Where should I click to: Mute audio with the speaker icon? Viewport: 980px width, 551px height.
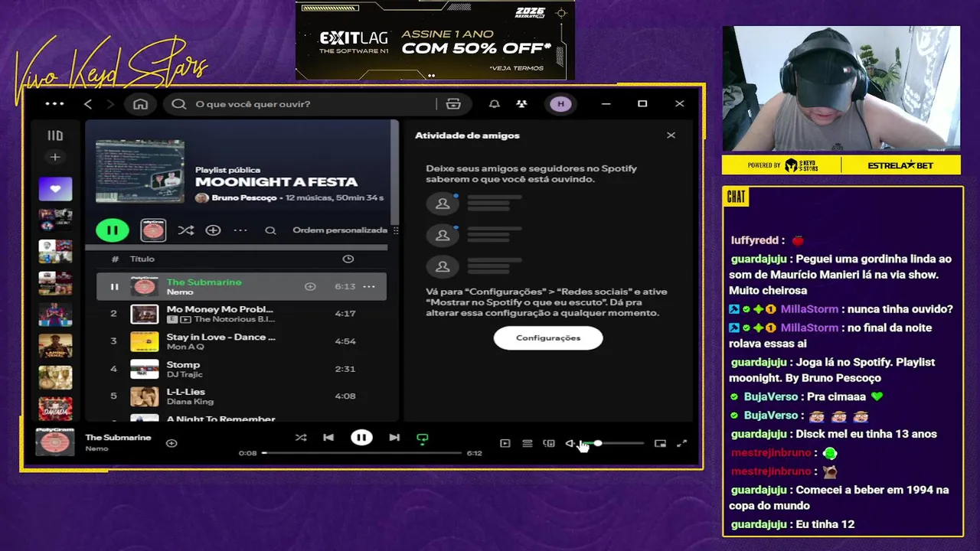tap(570, 443)
